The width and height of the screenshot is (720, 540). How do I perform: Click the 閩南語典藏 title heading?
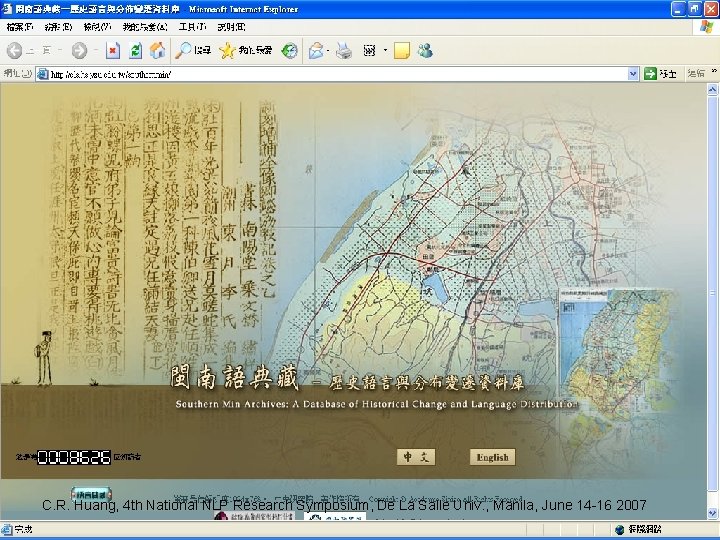(234, 378)
